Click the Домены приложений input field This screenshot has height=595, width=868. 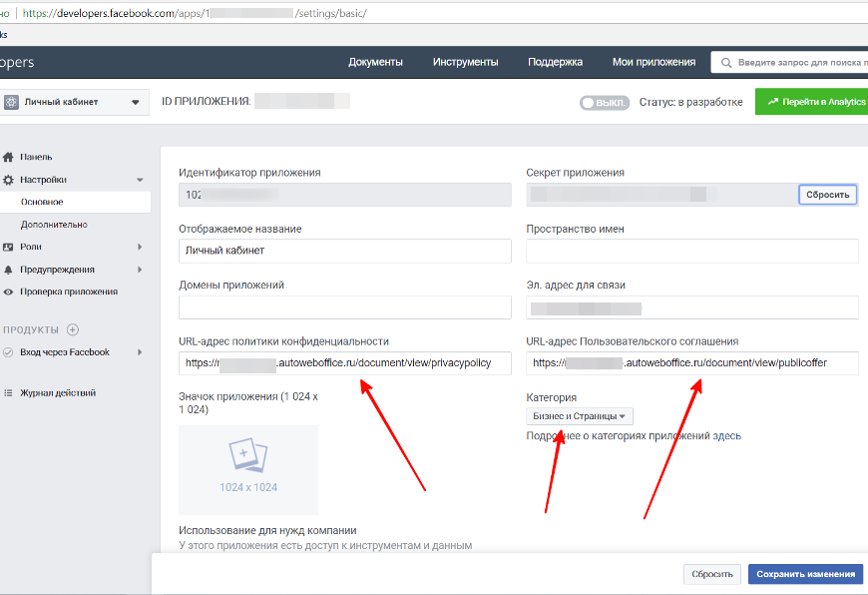click(x=345, y=306)
